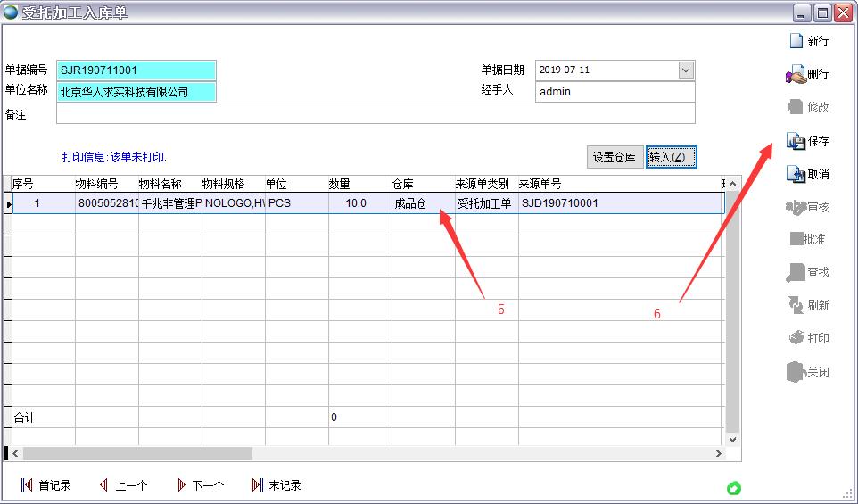Viewport: 858px width, 504px height.
Task: Click the 新行 (new row) icon
Action: [796, 41]
